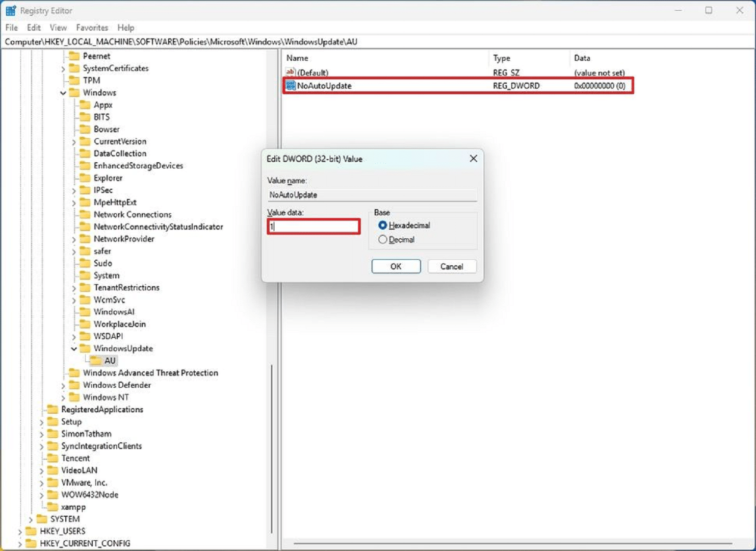This screenshot has width=756, height=551.
Task: Expand the IPSec key
Action: coord(74,191)
